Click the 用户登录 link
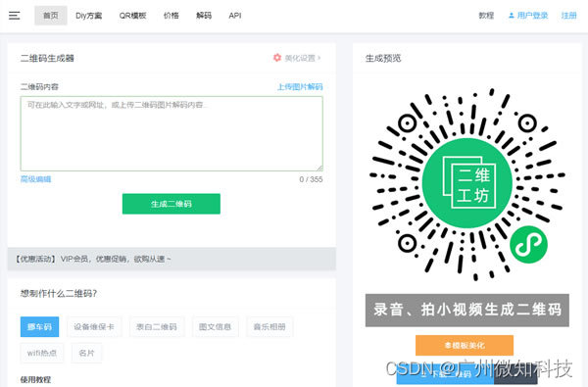Image resolution: width=588 pixels, height=387 pixels. click(532, 16)
